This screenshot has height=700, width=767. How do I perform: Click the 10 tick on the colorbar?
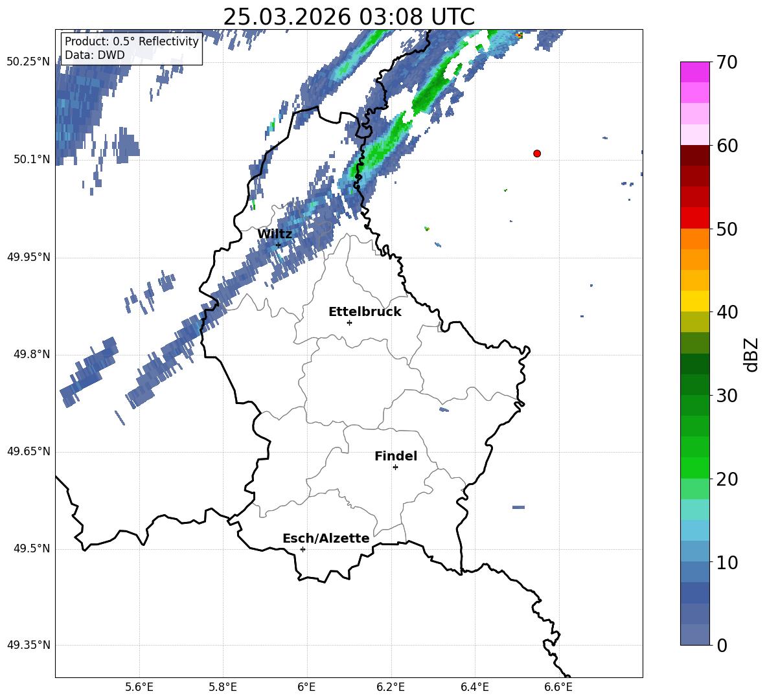tap(727, 562)
